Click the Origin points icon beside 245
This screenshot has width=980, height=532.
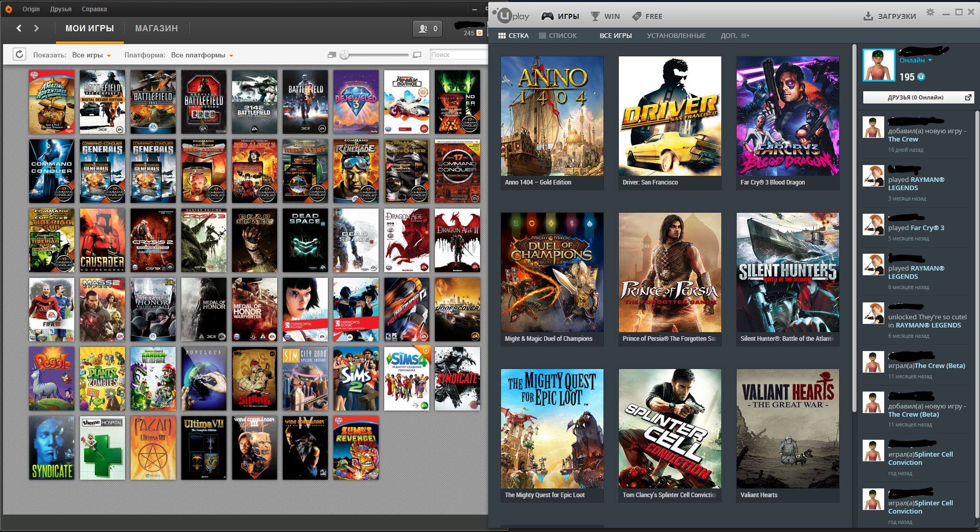[x=479, y=33]
